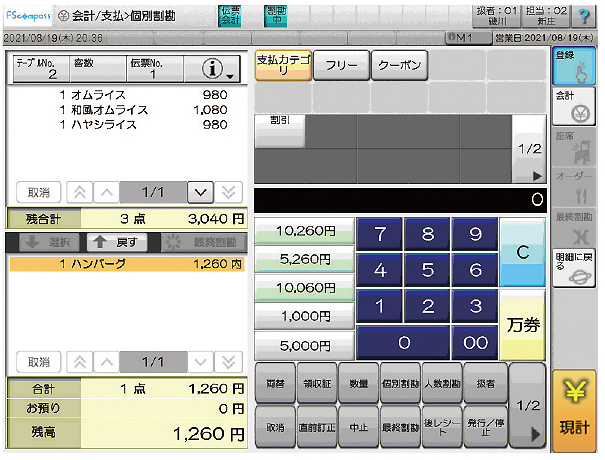Tap numpad key 7
This screenshot has width=605, height=460.
(x=380, y=234)
